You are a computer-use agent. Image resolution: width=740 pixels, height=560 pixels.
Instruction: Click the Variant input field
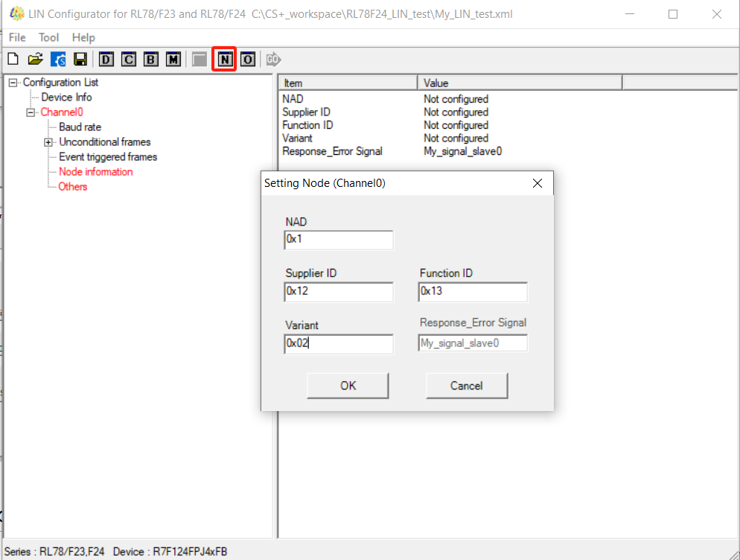(x=339, y=344)
